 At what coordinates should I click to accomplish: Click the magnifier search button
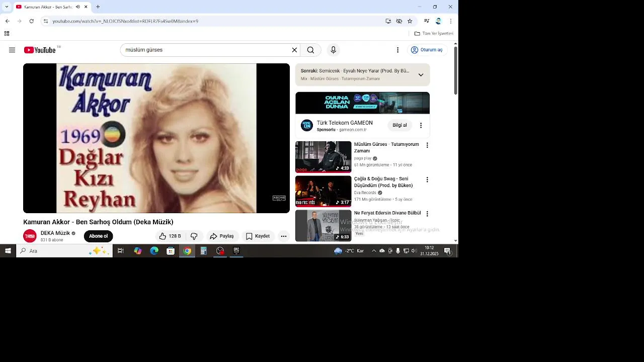[310, 50]
